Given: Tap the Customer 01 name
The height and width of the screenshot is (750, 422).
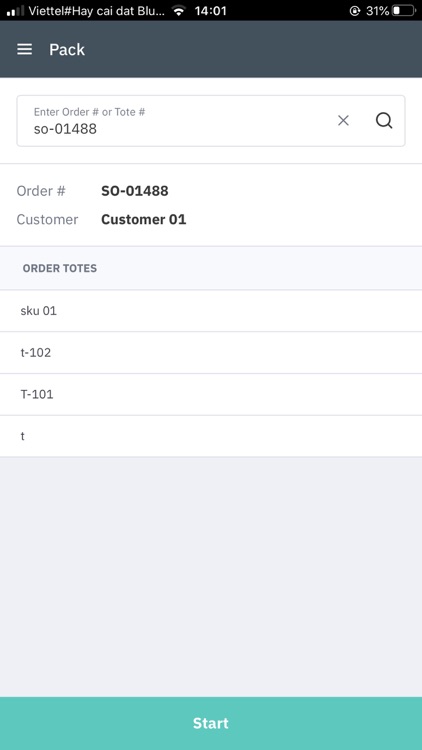Looking at the screenshot, I should [x=144, y=220].
